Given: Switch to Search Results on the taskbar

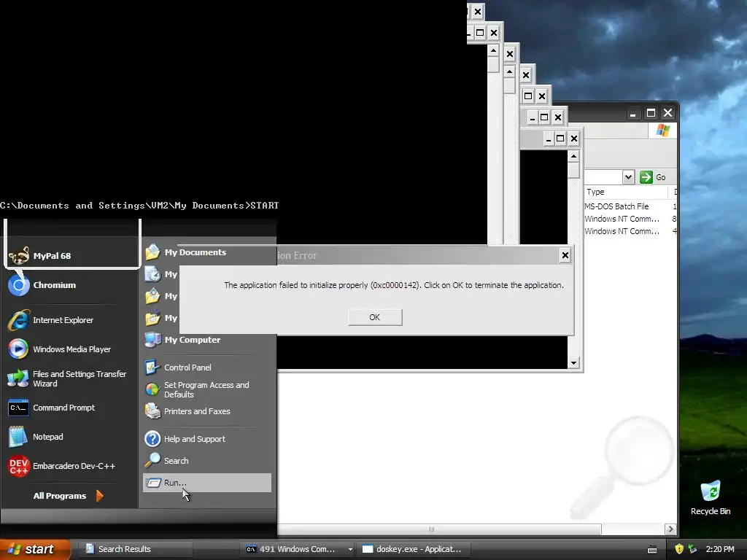Looking at the screenshot, I should coord(136,549).
